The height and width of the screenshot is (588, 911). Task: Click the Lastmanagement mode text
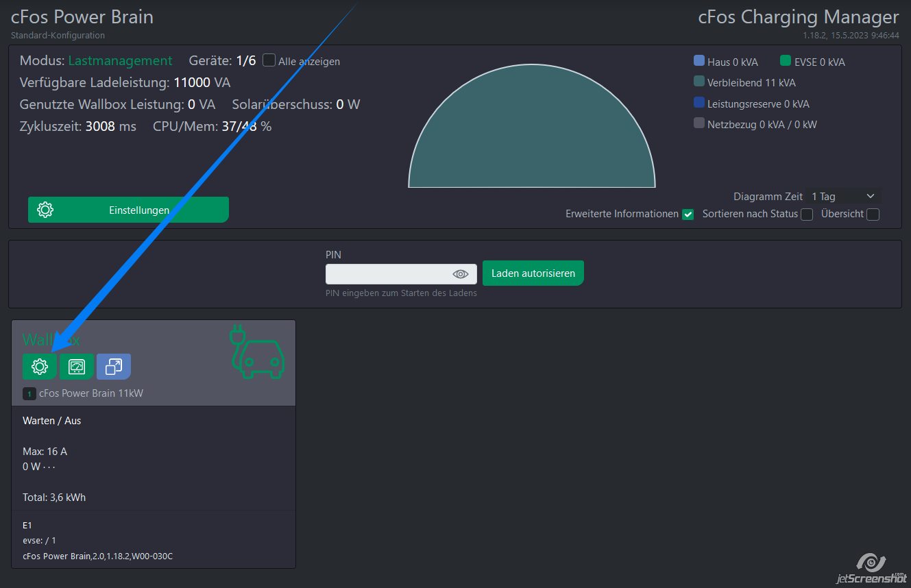pyautogui.click(x=120, y=60)
